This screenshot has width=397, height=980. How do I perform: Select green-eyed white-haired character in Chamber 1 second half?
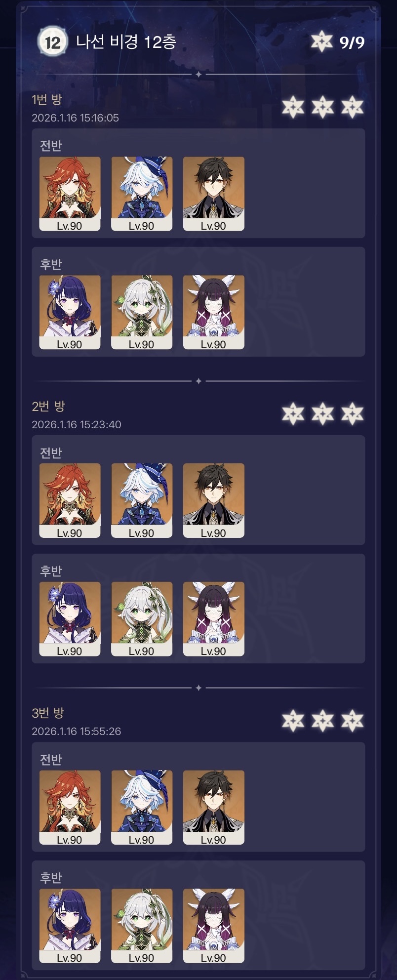[142, 312]
